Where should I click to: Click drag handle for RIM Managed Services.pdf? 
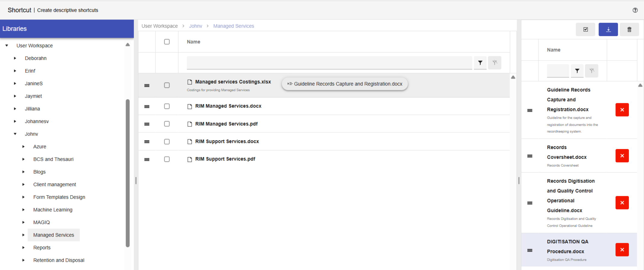pyautogui.click(x=147, y=124)
